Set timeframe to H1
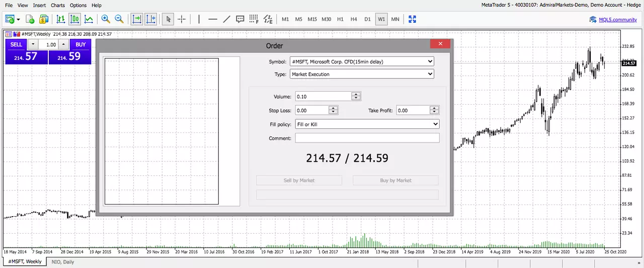 (340, 19)
